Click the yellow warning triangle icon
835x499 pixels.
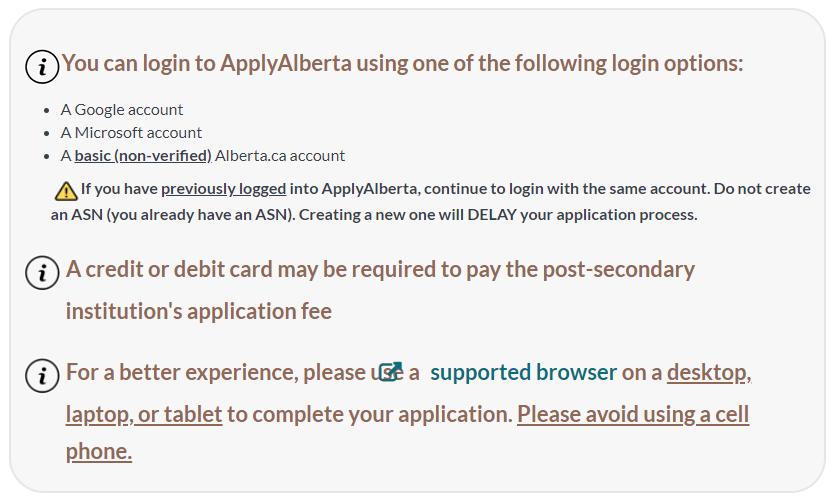[x=66, y=191]
